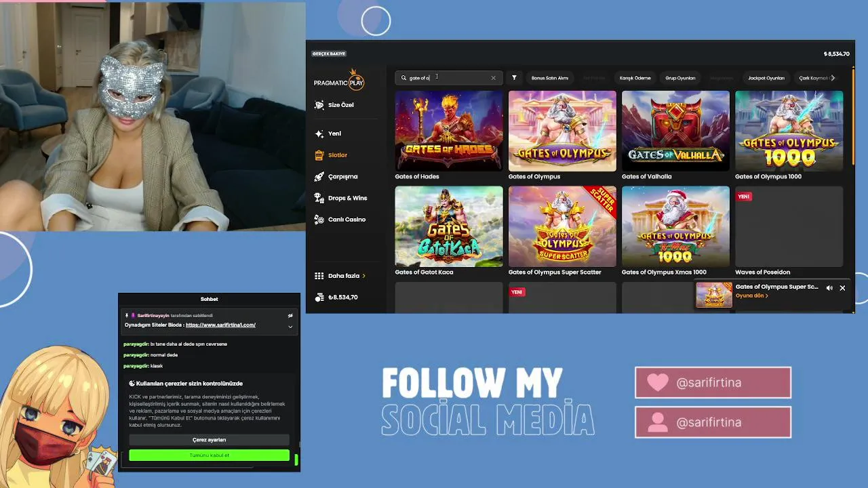This screenshot has height=488, width=868.
Task: Focus the game search field
Action: [x=449, y=78]
